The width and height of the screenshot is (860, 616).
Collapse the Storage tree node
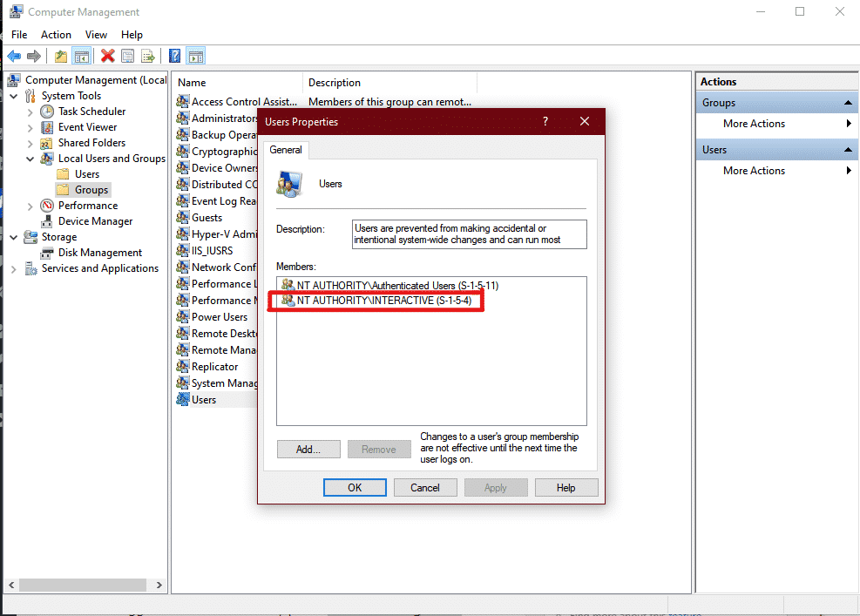click(14, 238)
